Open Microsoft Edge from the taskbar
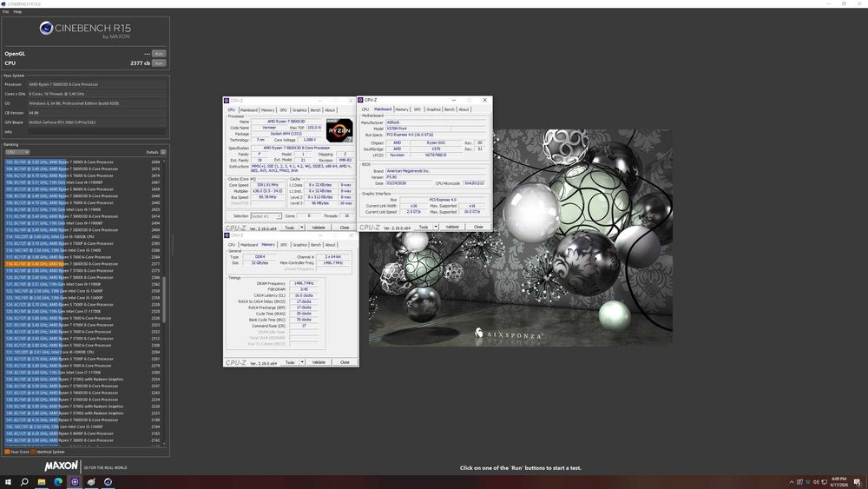Image resolution: width=868 pixels, height=489 pixels. tap(58, 482)
